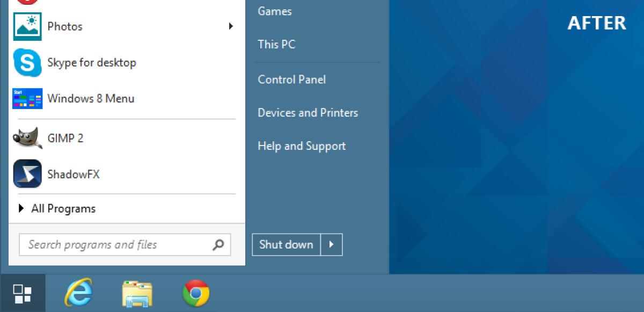Expand the Photos submenu arrow
The height and width of the screenshot is (312, 644).
pos(231,26)
